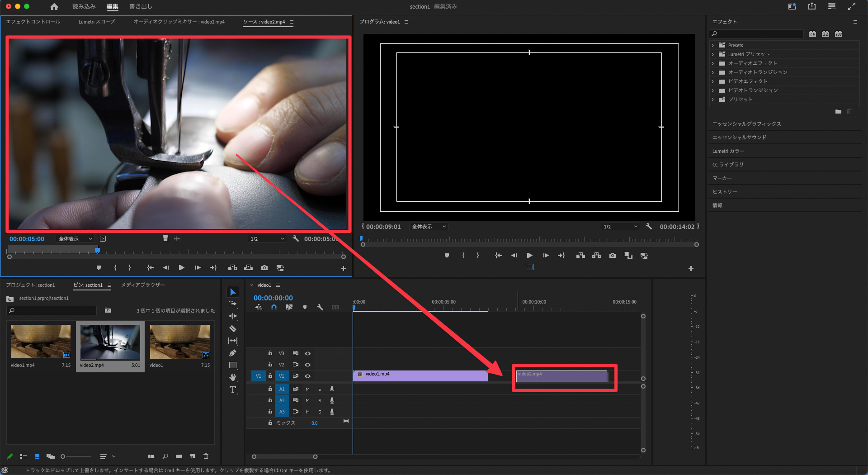Toggle the timeline Snap magnet icon
This screenshot has height=475, width=868.
274,307
